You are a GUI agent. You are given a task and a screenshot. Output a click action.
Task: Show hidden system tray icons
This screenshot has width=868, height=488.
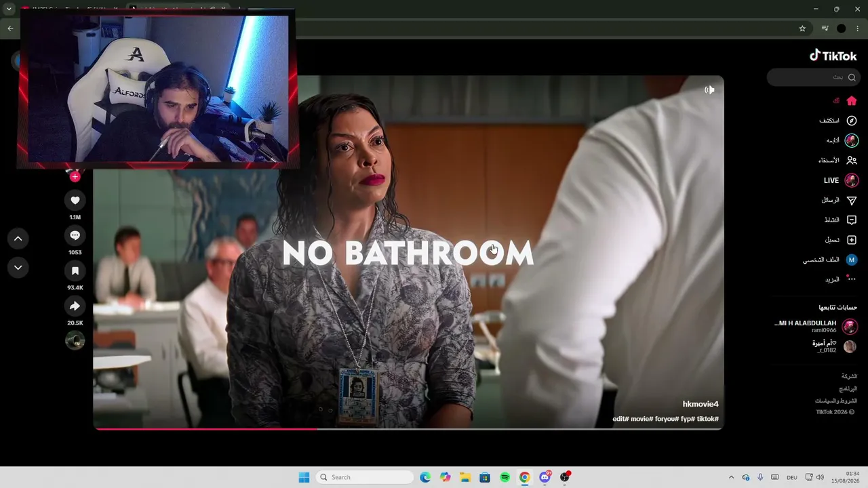click(x=731, y=477)
